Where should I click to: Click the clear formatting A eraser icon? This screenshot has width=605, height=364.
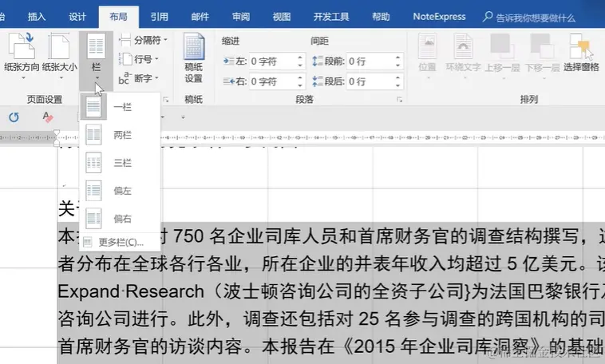(47, 117)
